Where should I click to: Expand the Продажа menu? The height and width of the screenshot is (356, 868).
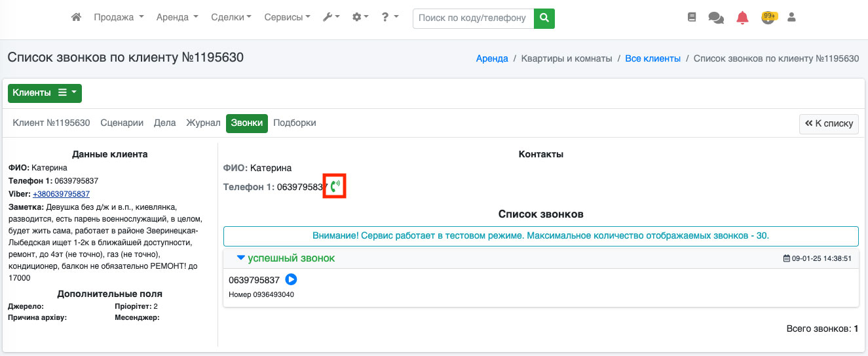coord(119,18)
